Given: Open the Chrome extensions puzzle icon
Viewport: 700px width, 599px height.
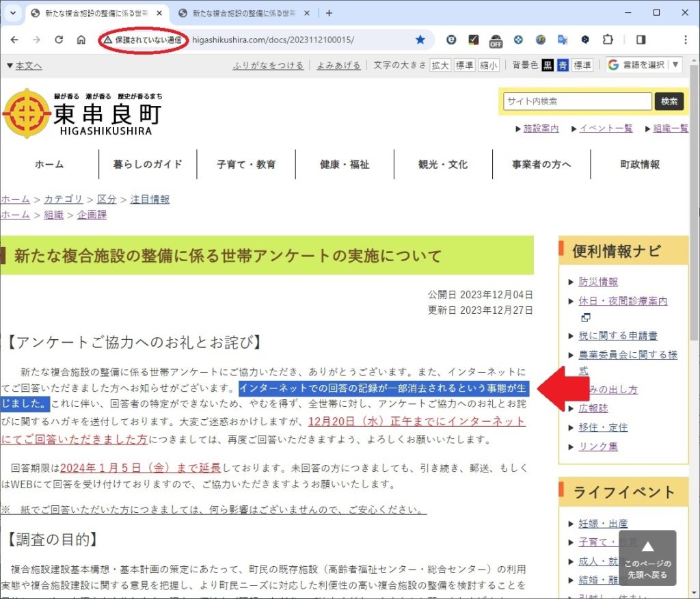Looking at the screenshot, I should (608, 40).
